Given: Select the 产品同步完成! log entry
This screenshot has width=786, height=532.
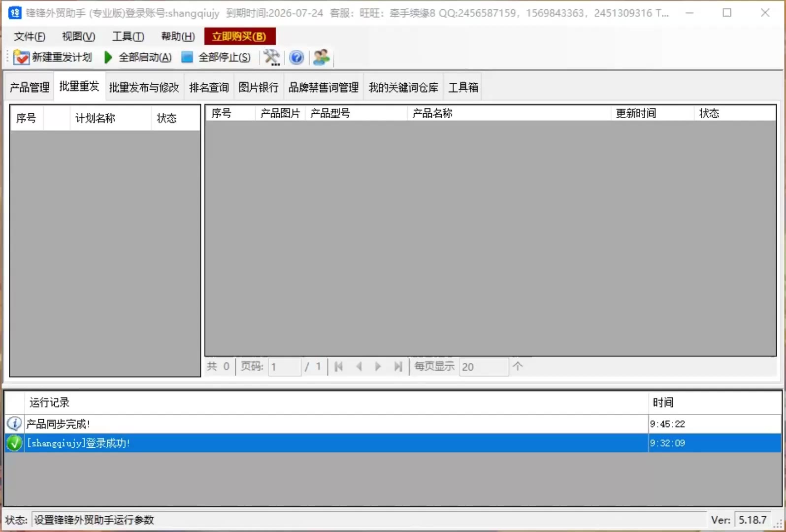Looking at the screenshot, I should (x=393, y=424).
